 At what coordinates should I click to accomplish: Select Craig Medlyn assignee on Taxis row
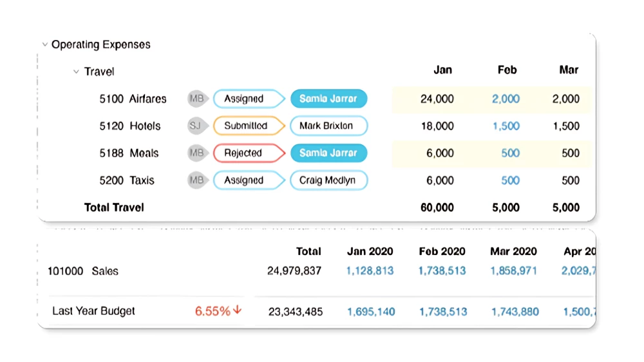click(328, 180)
